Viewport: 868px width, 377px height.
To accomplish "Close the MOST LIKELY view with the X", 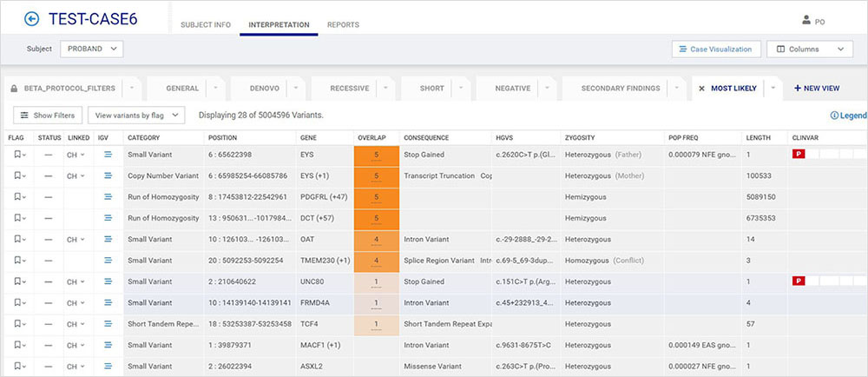I will pos(701,88).
